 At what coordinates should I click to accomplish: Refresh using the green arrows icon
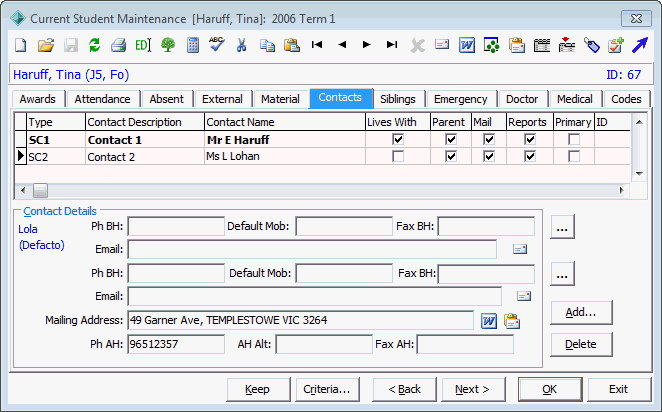point(95,45)
